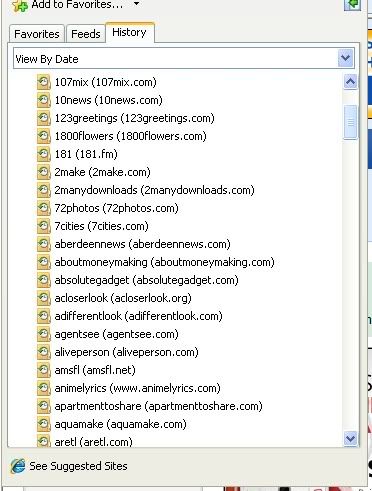372x491 pixels.
Task: Click the history icon beside agentsee
Action: pos(43,334)
